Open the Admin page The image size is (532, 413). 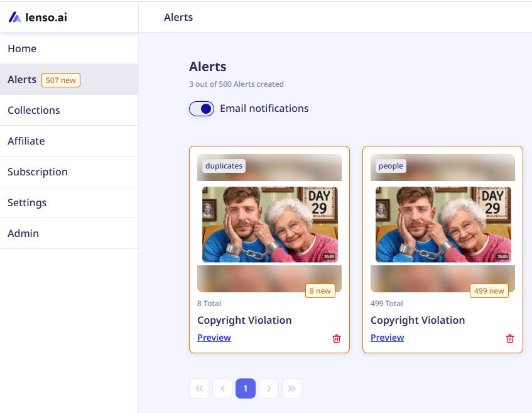pos(69,233)
